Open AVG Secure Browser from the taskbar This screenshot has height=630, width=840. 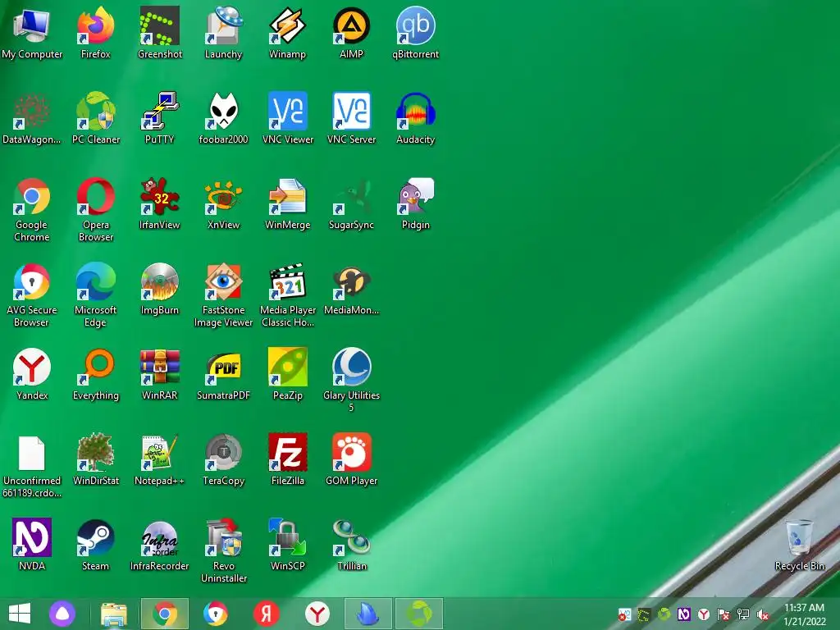(x=216, y=614)
